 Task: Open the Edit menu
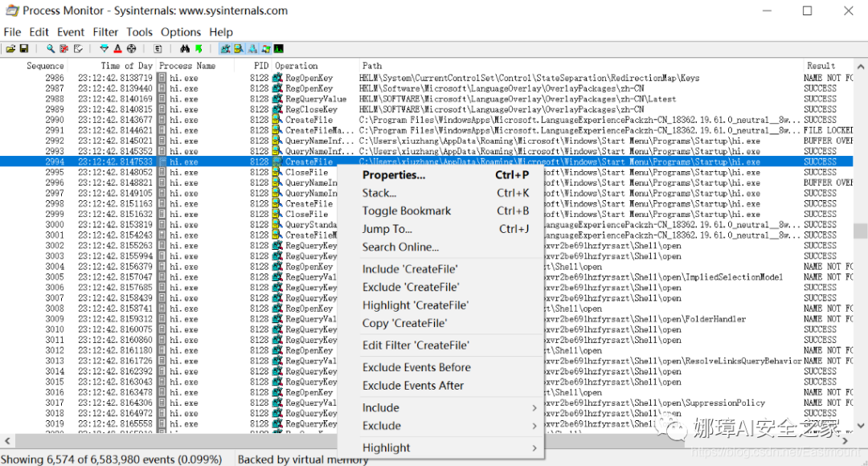[39, 32]
